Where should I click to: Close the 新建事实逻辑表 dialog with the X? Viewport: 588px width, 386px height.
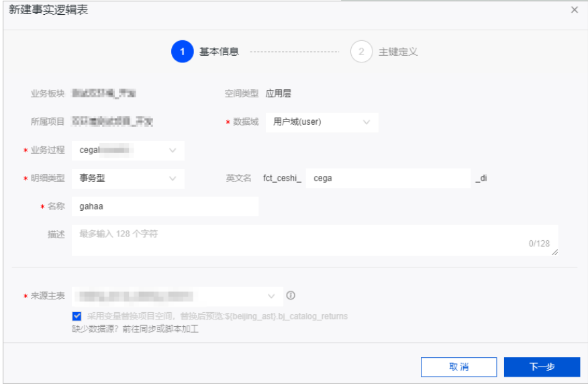pos(574,10)
